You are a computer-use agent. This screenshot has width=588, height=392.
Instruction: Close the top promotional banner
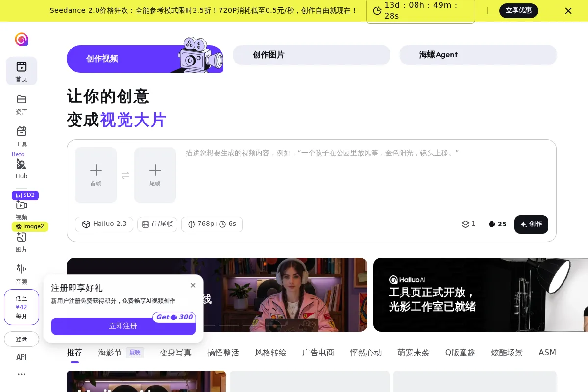(x=568, y=11)
